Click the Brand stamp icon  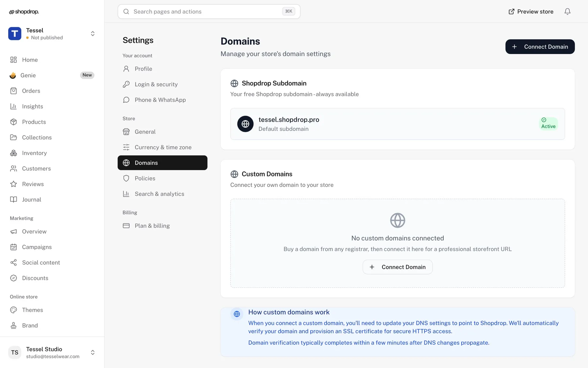[x=13, y=325]
